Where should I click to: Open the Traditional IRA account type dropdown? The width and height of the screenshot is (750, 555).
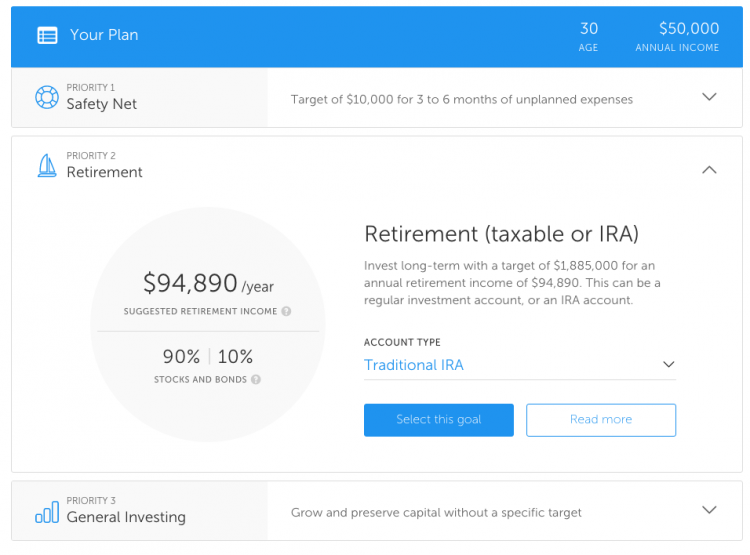(520, 365)
